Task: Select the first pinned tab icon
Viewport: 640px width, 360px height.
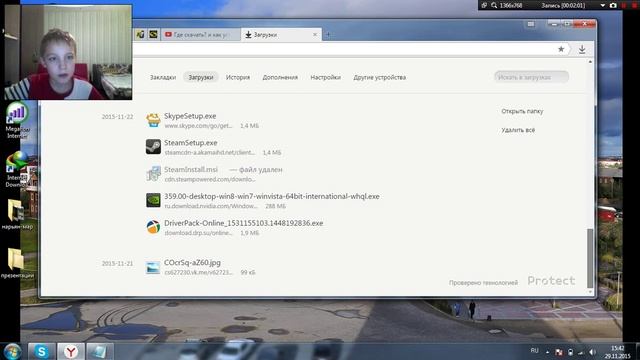Action: pyautogui.click(x=140, y=35)
